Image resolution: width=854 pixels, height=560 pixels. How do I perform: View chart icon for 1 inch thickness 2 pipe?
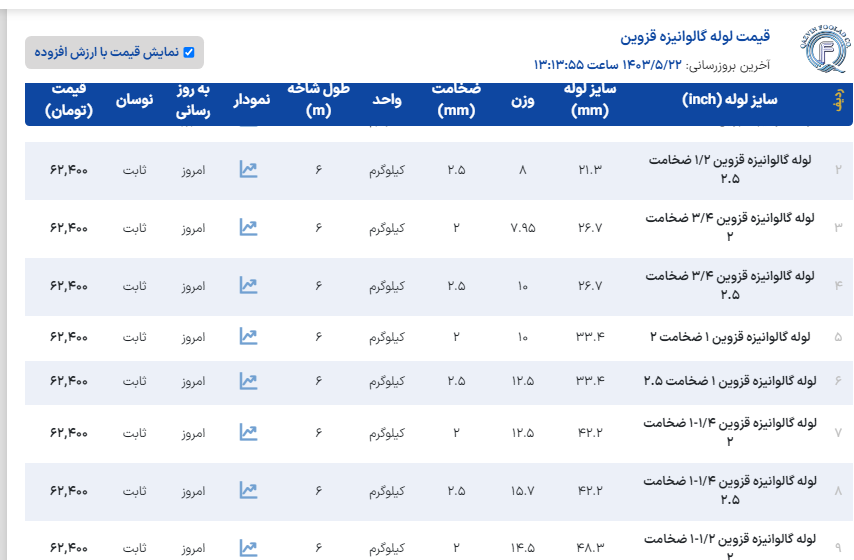click(x=248, y=336)
